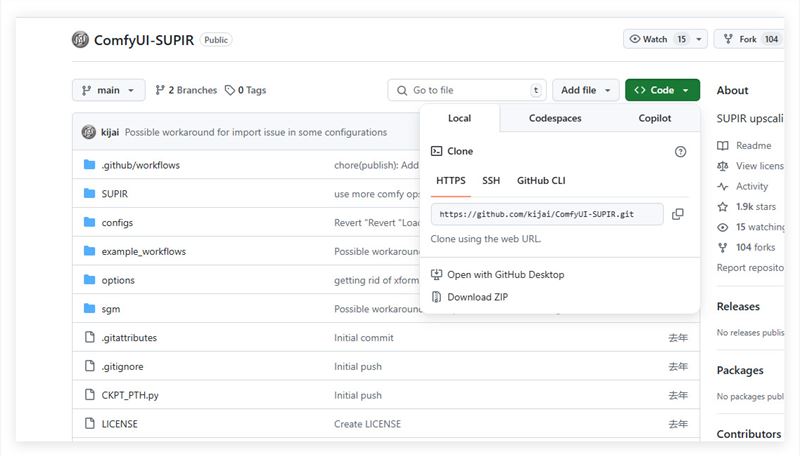
Task: Open the example_workflows folder name
Action: [143, 251]
